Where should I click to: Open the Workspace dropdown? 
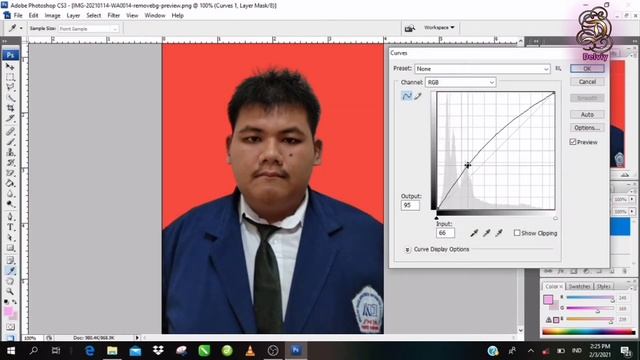tap(439, 27)
